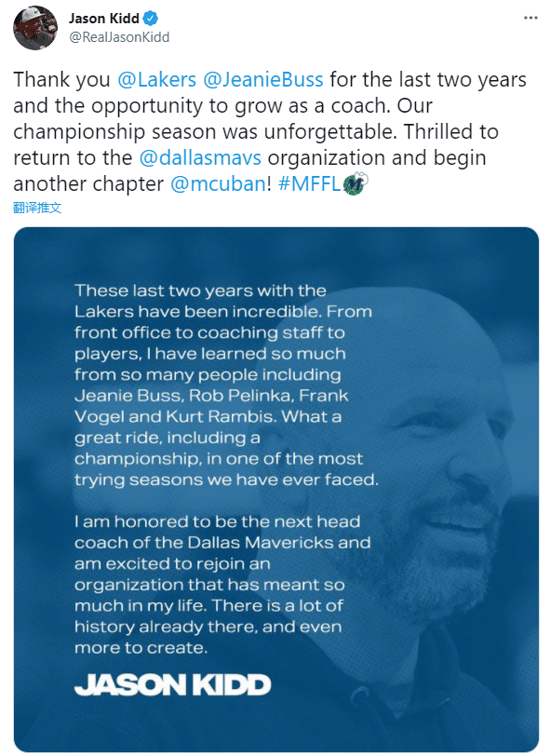Open the @Lakers mention
550x756 pixels.
tap(156, 79)
